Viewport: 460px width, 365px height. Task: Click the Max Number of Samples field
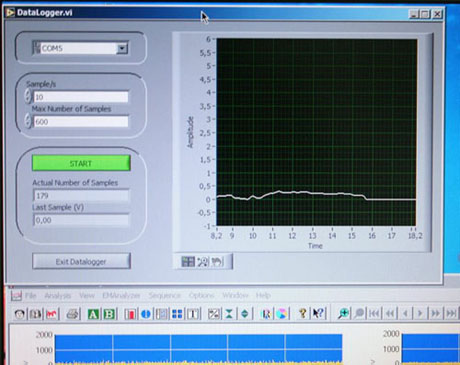pos(81,121)
